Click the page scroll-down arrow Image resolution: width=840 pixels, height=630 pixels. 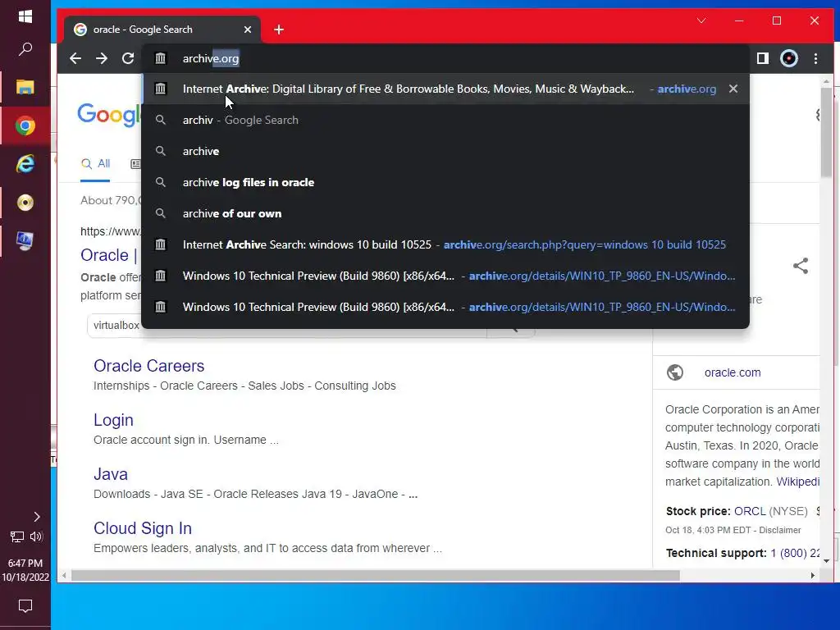pos(826,561)
